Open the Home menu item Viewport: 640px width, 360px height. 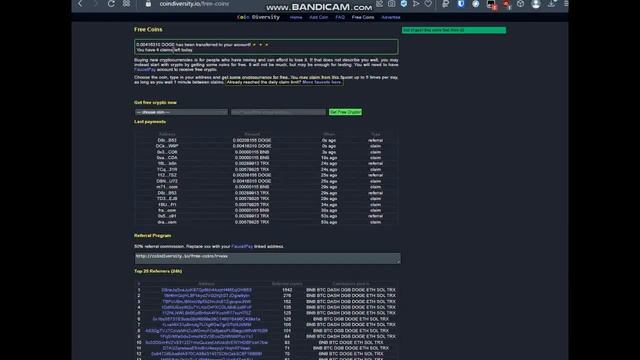tap(296, 18)
